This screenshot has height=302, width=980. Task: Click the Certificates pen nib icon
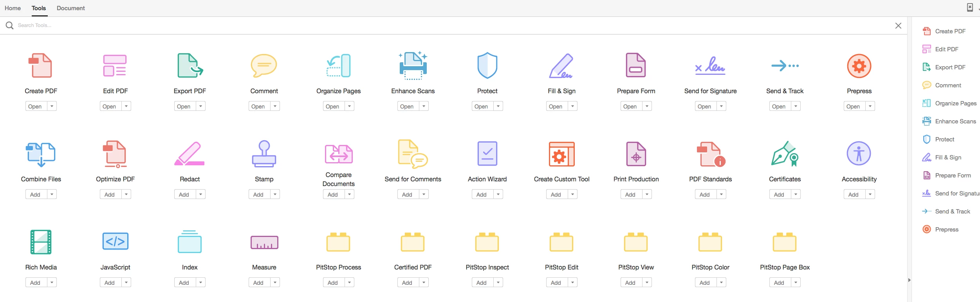pos(785,154)
